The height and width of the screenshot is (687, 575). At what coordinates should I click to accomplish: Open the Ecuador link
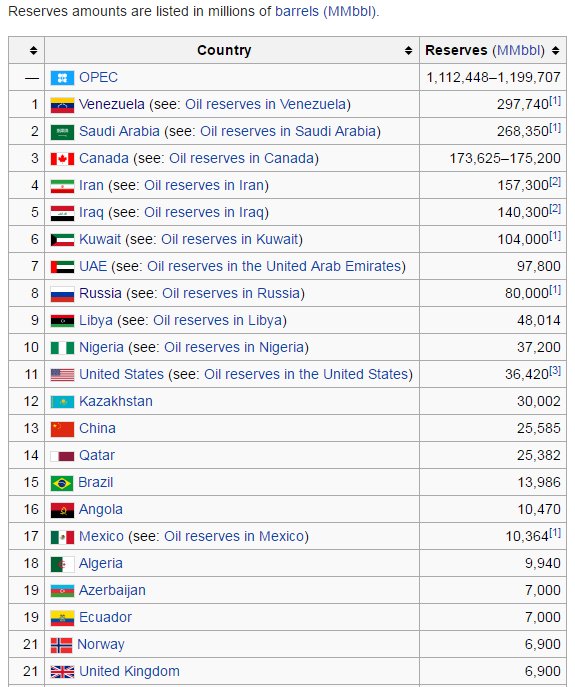[x=105, y=618]
